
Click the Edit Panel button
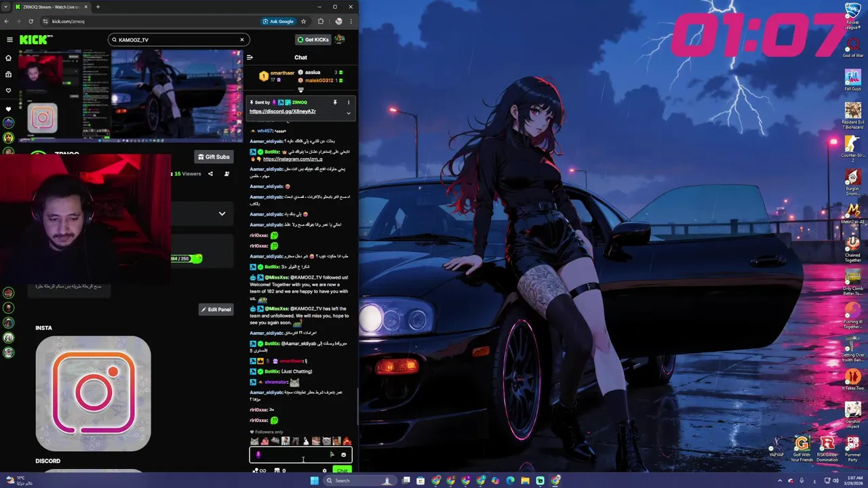pyautogui.click(x=216, y=309)
